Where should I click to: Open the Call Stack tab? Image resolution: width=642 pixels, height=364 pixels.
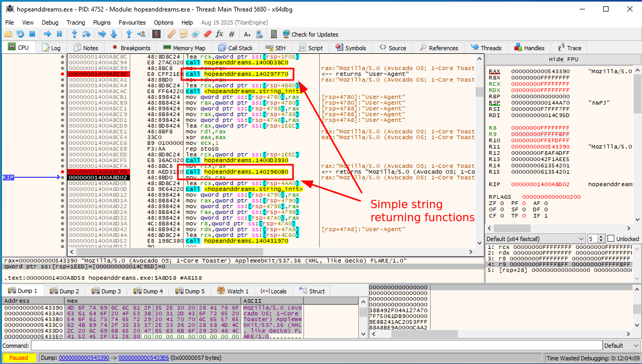coord(235,48)
